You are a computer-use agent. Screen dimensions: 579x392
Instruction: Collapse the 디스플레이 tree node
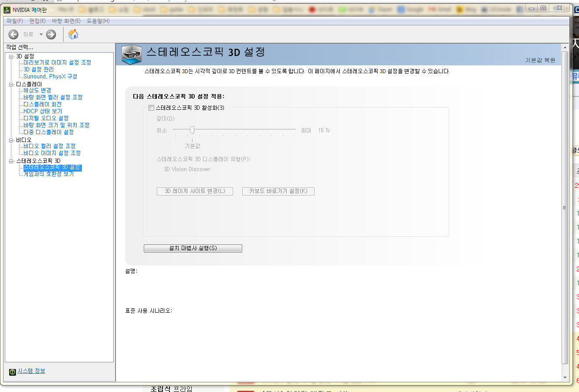[x=11, y=84]
